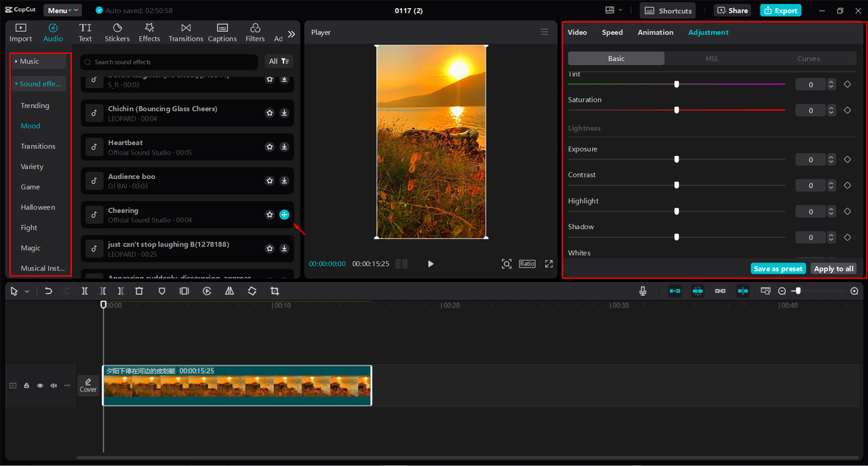
Task: Collapse the Sound effects category
Action: [39, 84]
